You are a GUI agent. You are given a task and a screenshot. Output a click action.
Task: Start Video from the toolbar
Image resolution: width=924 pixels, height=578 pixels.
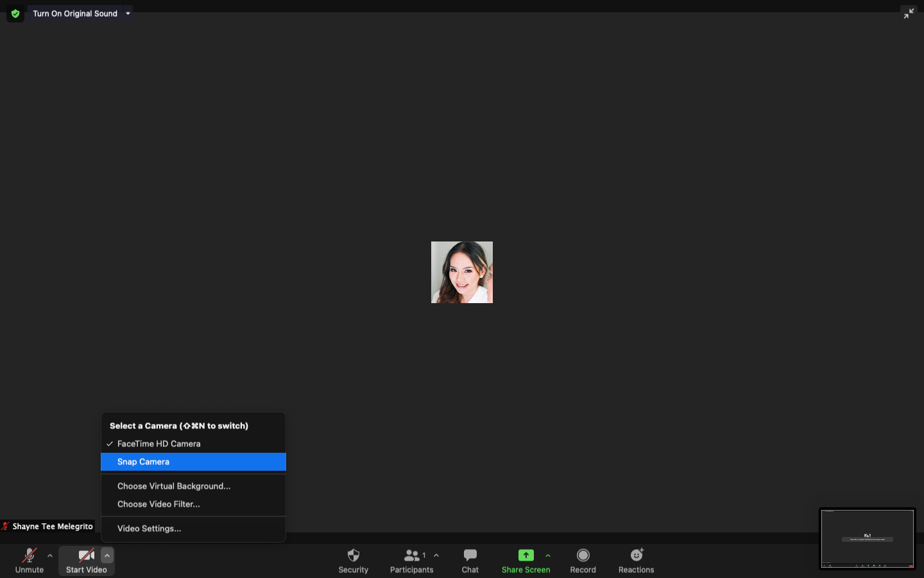86,561
